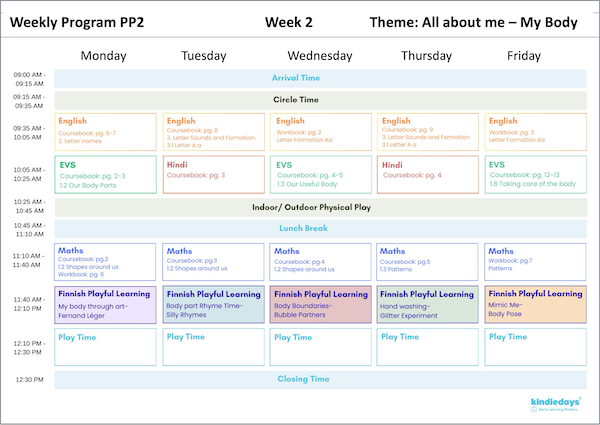Open Tuesday's Hindi Coursebook pg. 3 card
This screenshot has width=600, height=425.
coord(212,174)
